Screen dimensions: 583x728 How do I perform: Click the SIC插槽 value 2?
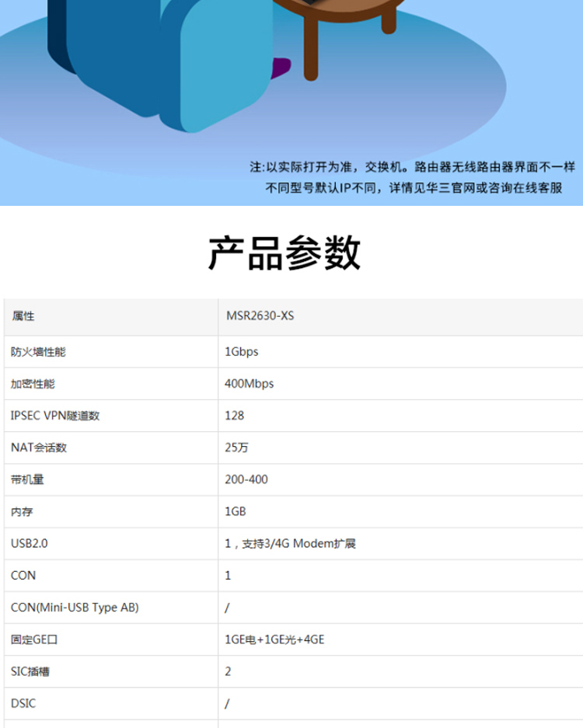(x=228, y=671)
